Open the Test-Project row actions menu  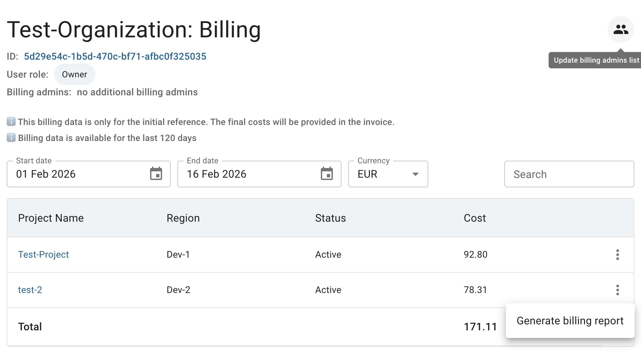(x=617, y=255)
